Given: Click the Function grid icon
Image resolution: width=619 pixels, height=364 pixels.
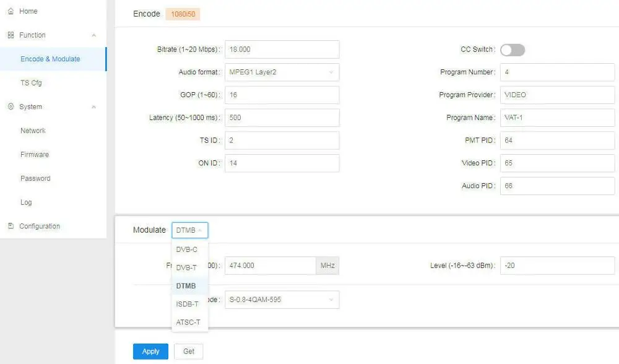Looking at the screenshot, I should [11, 35].
